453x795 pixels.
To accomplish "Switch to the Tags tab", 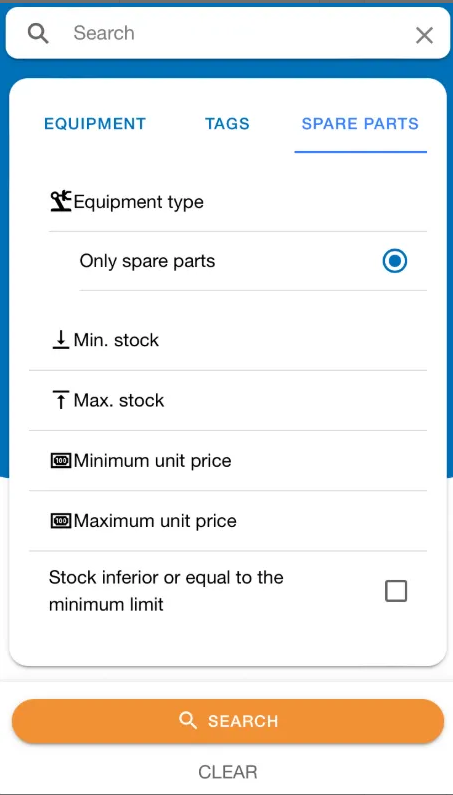I will [x=227, y=124].
